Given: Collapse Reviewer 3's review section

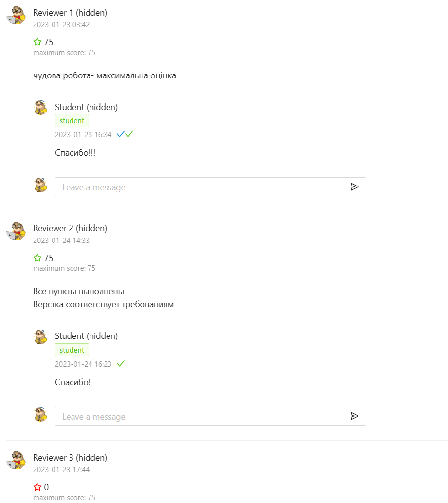Looking at the screenshot, I should 70,457.
